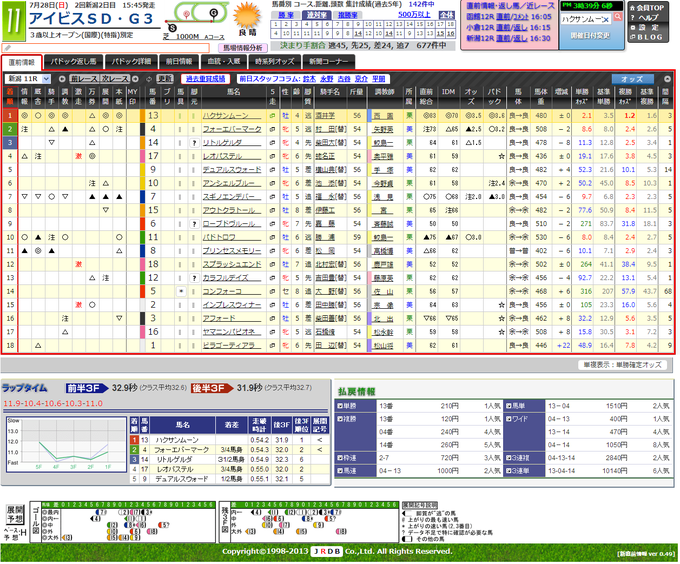Click the blue オッズ button
Screen dimensions: 680x564
tap(632, 79)
